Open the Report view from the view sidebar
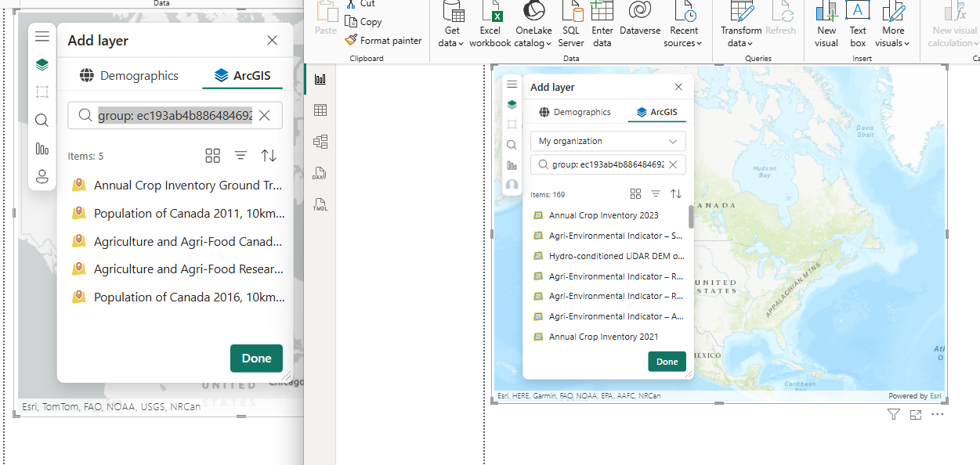The height and width of the screenshot is (465, 980). pyautogui.click(x=320, y=78)
